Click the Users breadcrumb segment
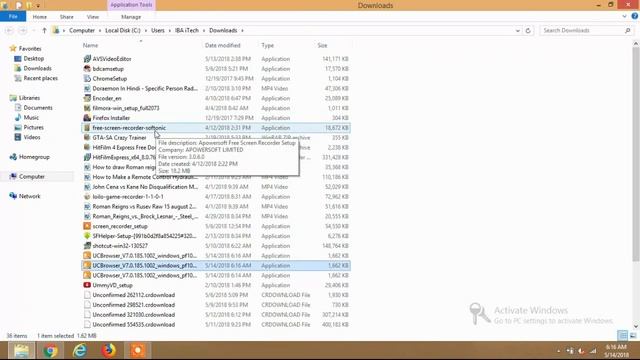The image size is (640, 360). click(158, 31)
